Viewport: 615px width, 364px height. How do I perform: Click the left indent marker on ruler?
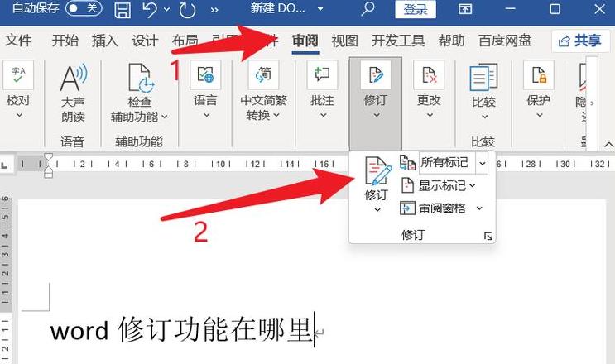click(48, 175)
